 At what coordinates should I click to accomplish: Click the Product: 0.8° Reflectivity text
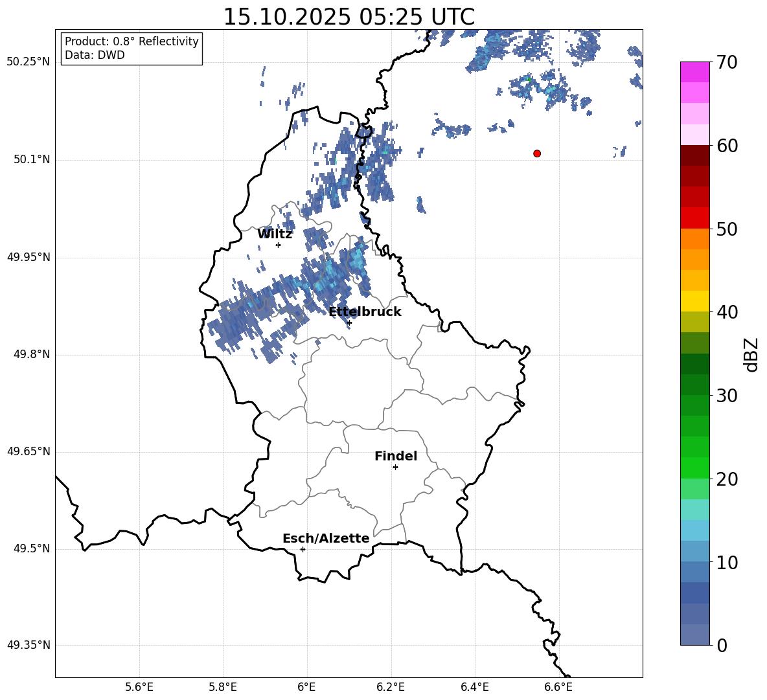click(132, 41)
